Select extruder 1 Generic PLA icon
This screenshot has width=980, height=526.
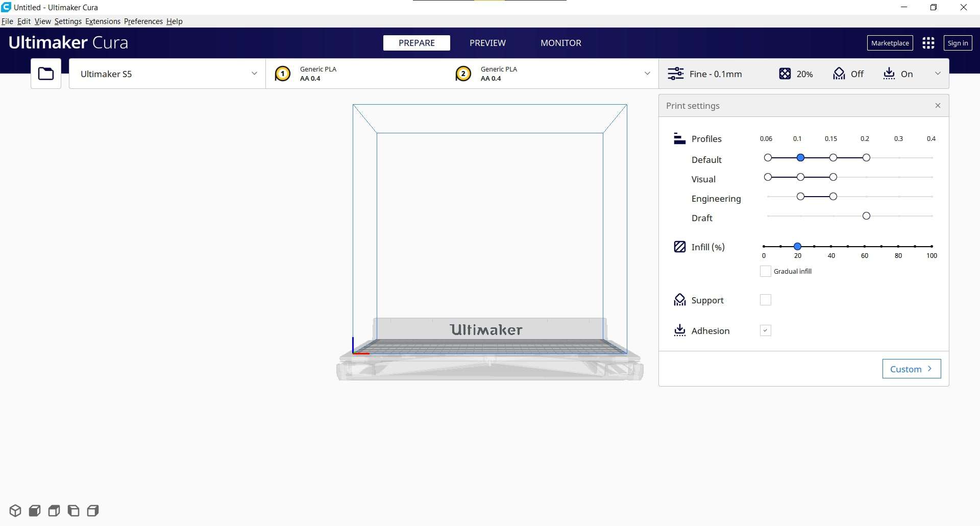(282, 74)
